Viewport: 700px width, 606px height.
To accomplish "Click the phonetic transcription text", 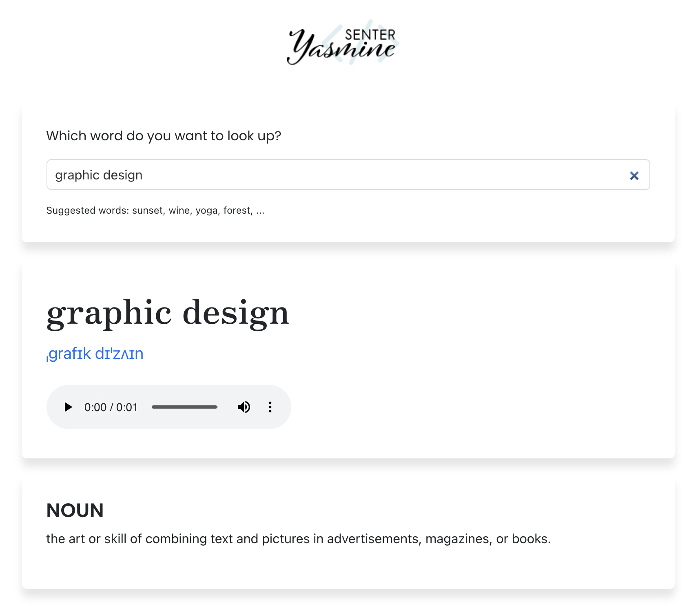I will coord(95,354).
